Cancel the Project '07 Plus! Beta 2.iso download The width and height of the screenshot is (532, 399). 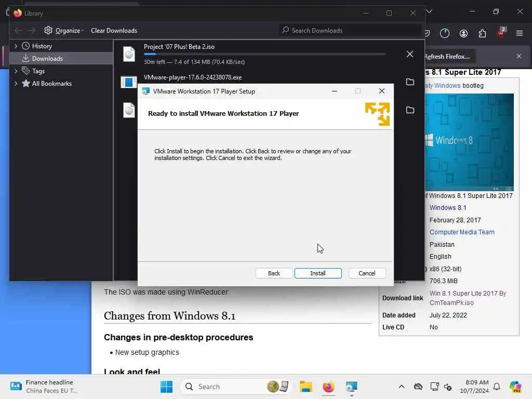coord(410,54)
